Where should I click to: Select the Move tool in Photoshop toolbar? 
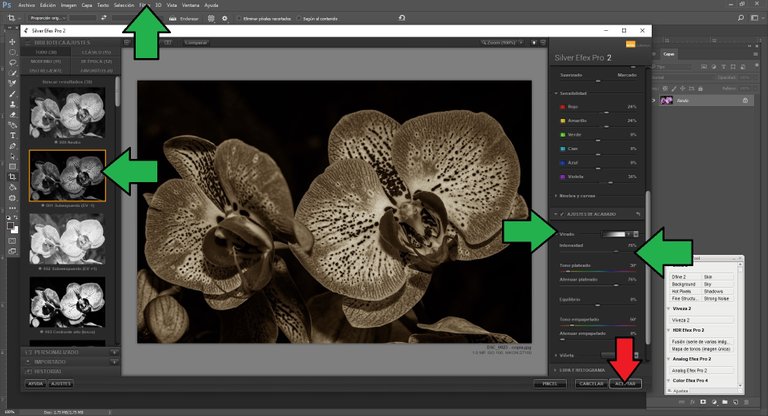(x=12, y=42)
